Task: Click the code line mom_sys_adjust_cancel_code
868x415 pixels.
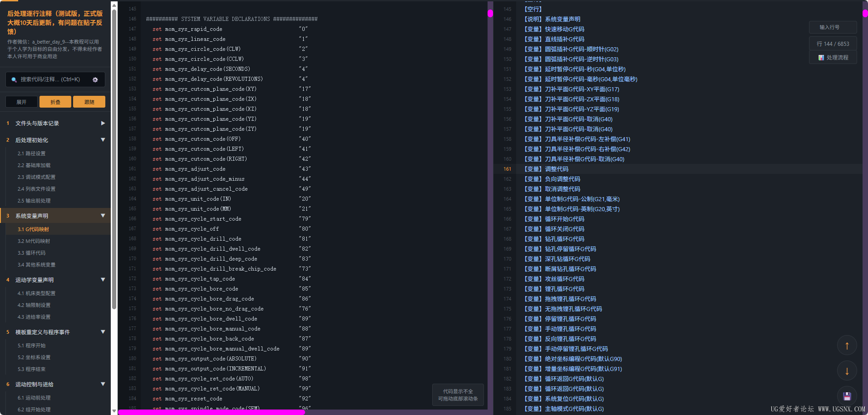Action: tap(232, 189)
